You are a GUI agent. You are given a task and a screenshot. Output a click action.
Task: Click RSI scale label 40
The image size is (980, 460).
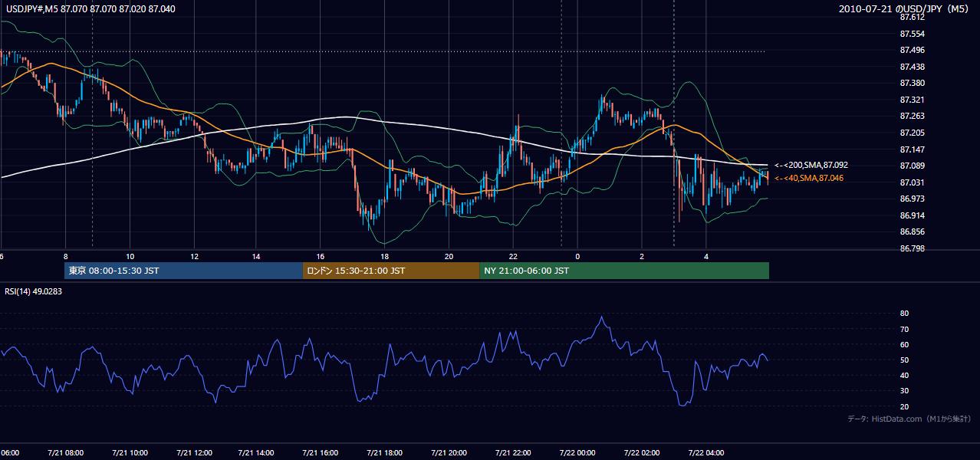click(904, 375)
